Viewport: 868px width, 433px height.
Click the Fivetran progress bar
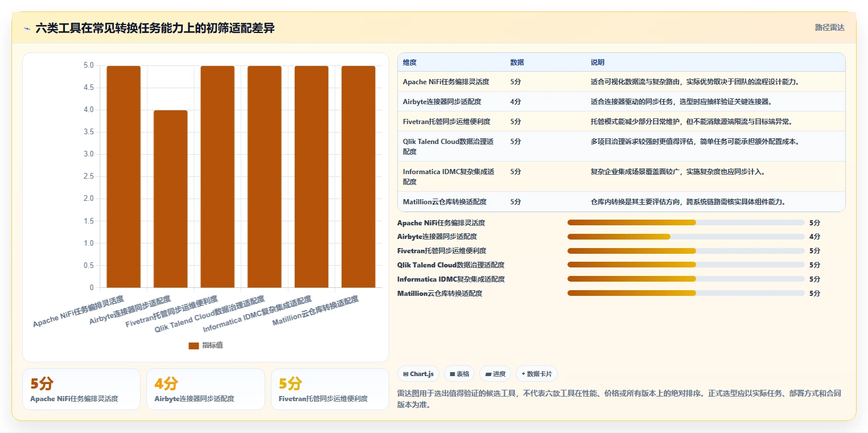click(x=686, y=251)
